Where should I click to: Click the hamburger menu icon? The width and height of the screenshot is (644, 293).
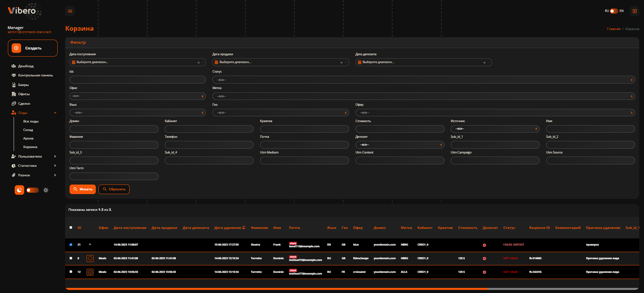[70, 11]
